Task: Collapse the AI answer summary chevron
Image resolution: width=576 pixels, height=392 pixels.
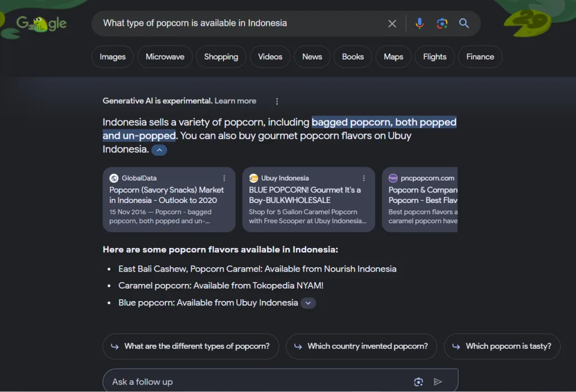Action: coord(159,150)
